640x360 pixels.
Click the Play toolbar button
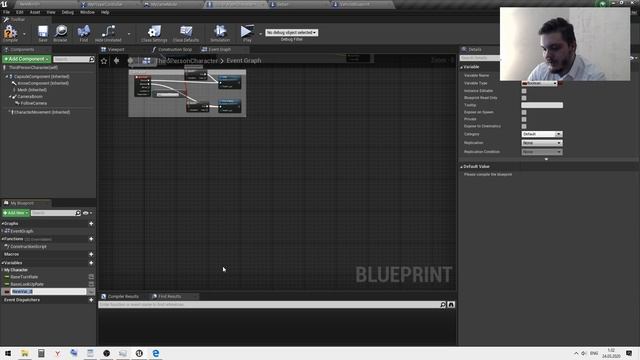click(247, 33)
